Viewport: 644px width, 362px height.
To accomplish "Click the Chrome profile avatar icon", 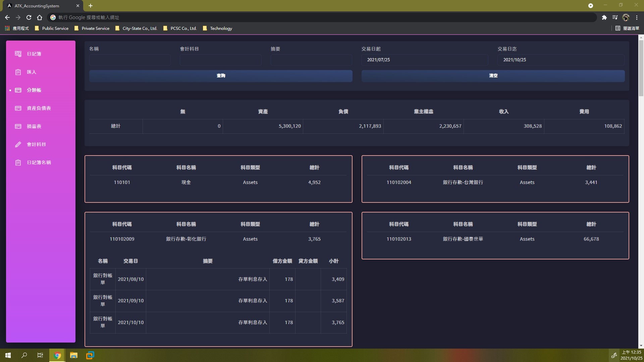I will click(626, 17).
